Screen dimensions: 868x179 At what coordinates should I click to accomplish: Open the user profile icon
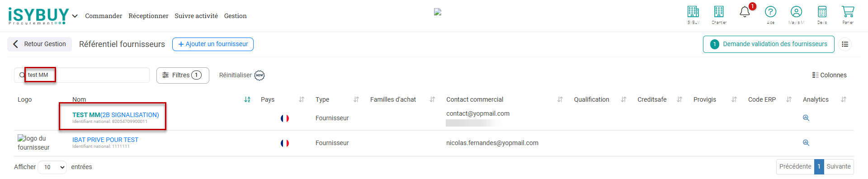coord(796,12)
